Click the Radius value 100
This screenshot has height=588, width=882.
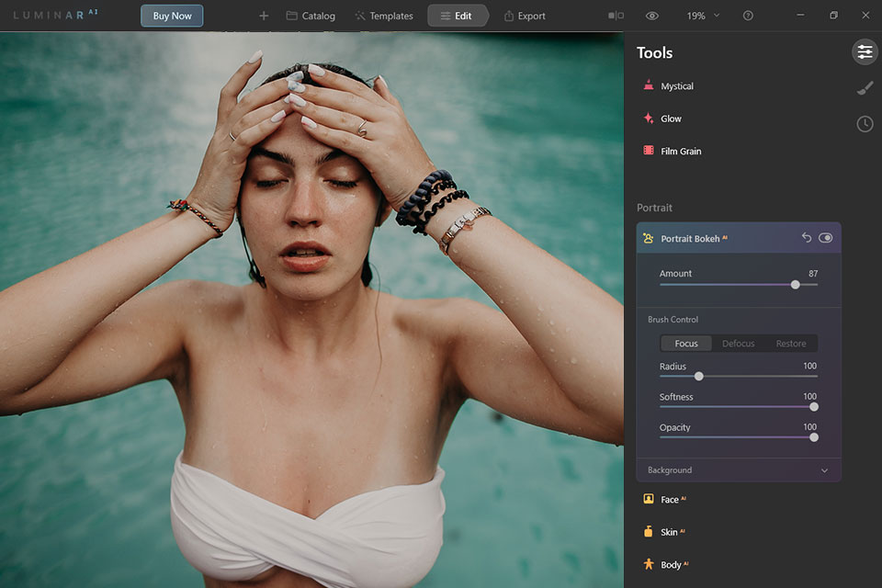click(x=809, y=366)
